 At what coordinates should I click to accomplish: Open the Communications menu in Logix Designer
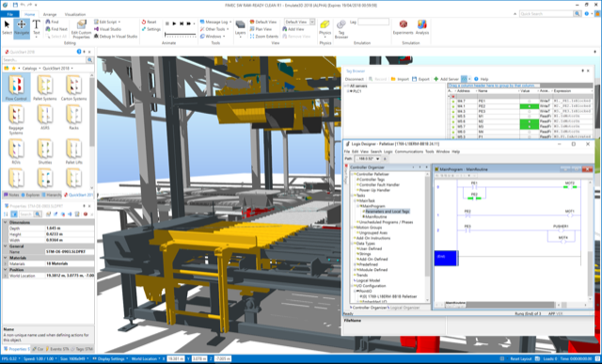[408, 151]
